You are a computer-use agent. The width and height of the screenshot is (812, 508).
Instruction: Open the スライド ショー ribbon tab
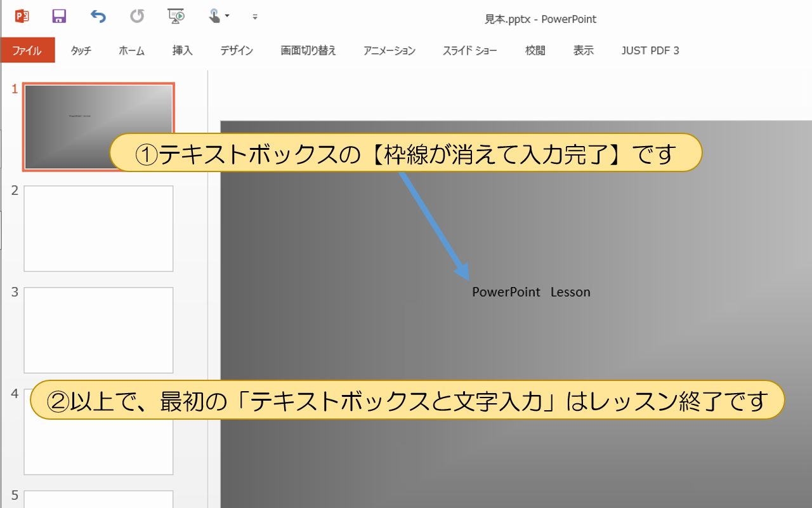(x=470, y=51)
